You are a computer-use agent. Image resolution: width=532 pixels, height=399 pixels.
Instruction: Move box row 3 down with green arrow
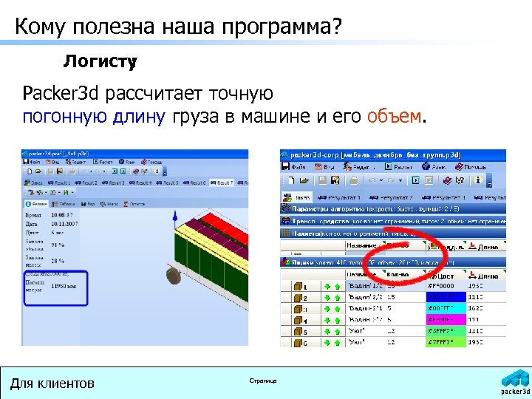pos(327,309)
